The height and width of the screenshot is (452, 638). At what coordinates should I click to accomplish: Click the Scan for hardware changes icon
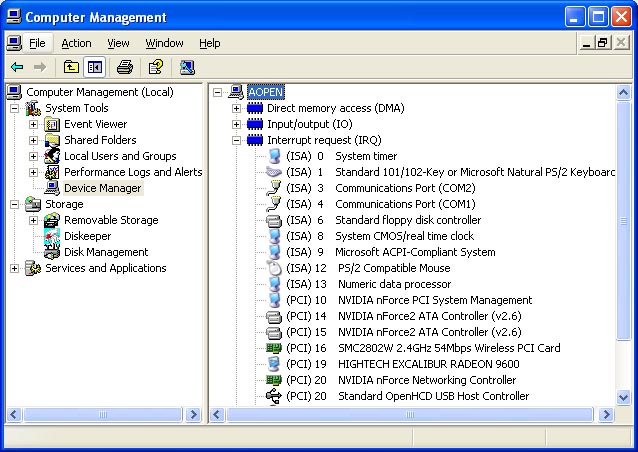187,67
